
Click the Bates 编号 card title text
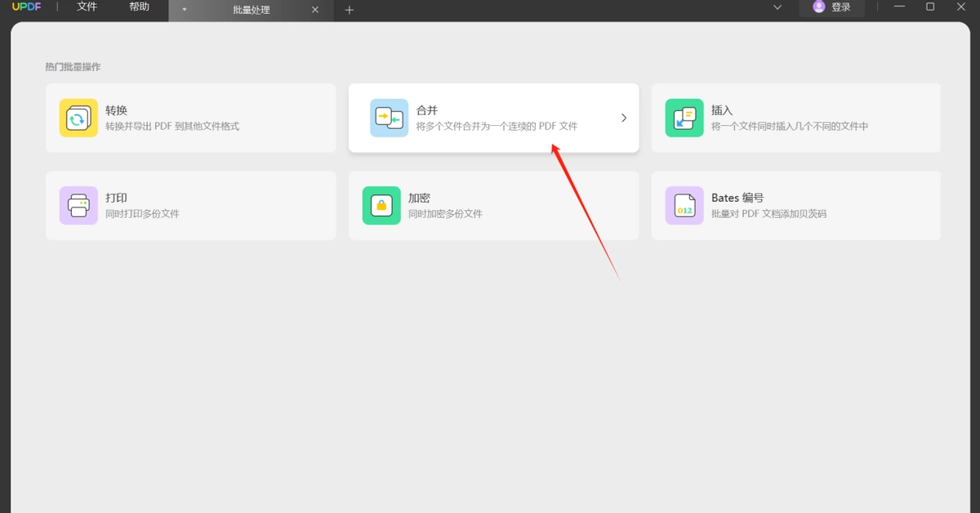[737, 198]
